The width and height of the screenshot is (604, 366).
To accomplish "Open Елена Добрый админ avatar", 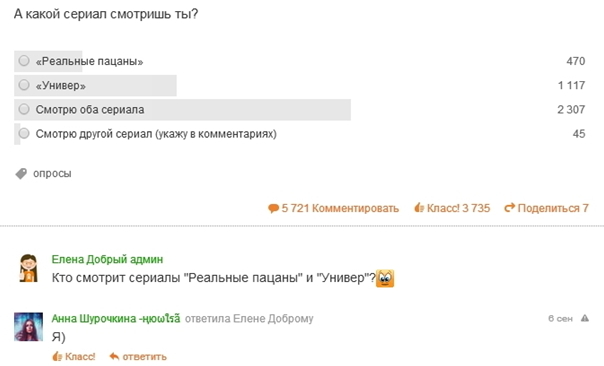I will [29, 268].
